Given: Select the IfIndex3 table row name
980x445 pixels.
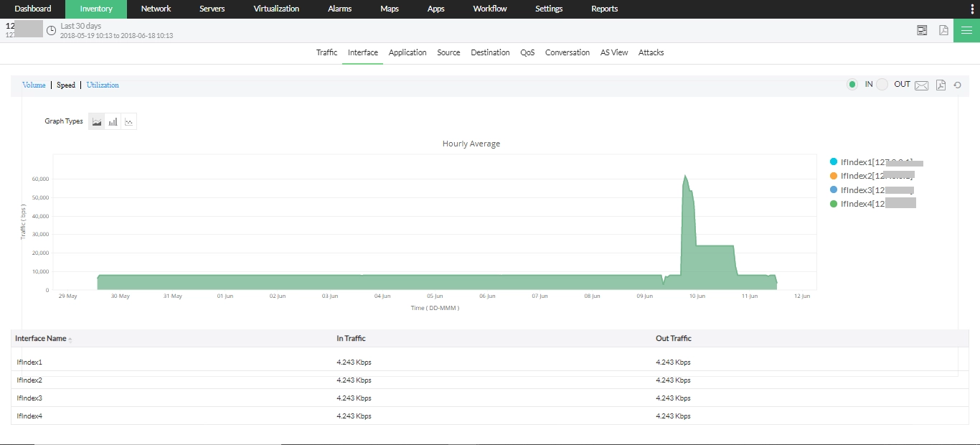Looking at the screenshot, I should point(29,398).
